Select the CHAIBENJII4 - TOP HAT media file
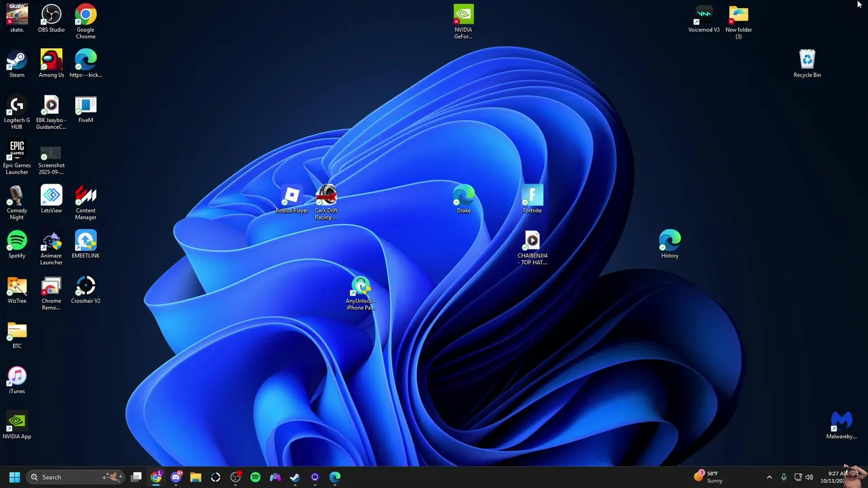 click(532, 249)
